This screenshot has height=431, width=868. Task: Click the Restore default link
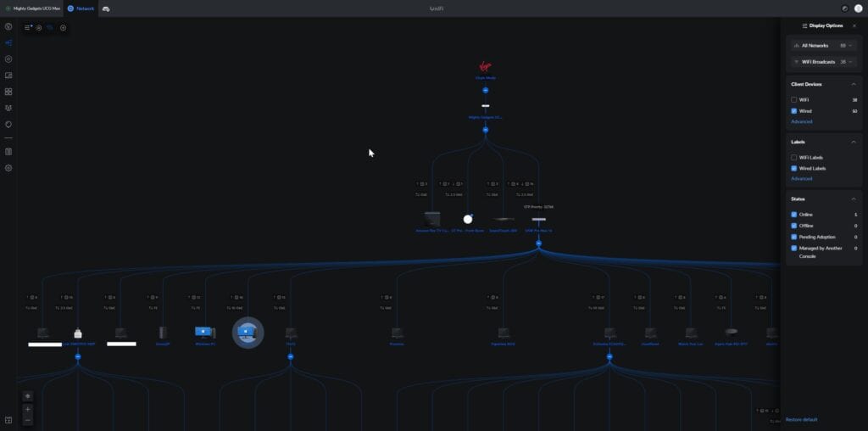point(801,419)
